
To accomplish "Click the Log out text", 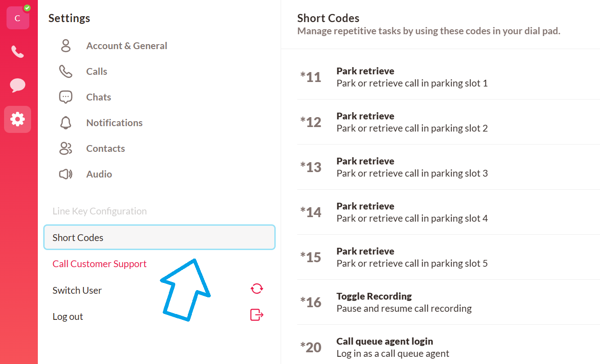I will 68,316.
